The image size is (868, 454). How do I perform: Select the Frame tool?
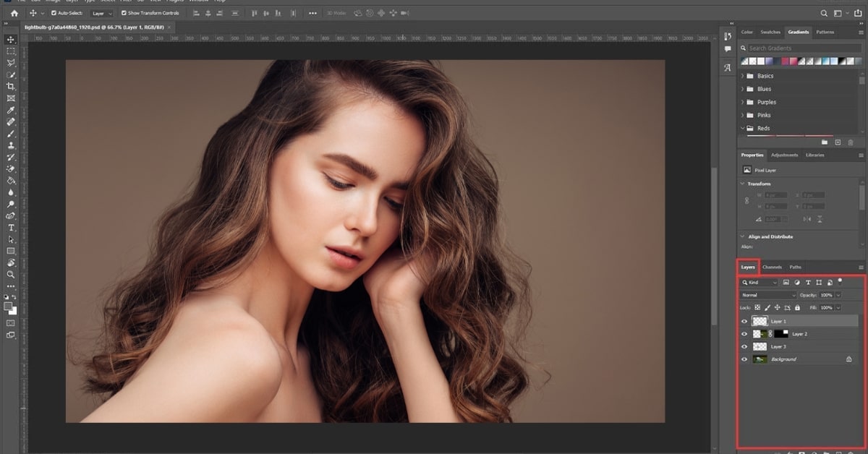tap(11, 98)
